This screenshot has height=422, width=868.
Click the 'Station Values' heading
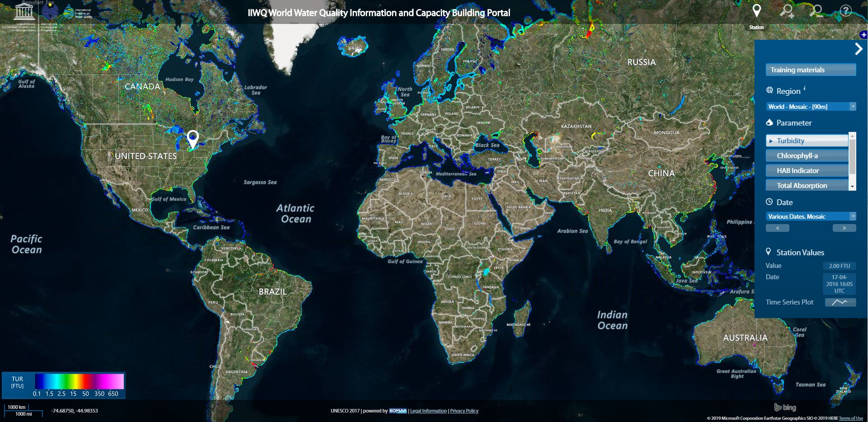[x=800, y=253]
